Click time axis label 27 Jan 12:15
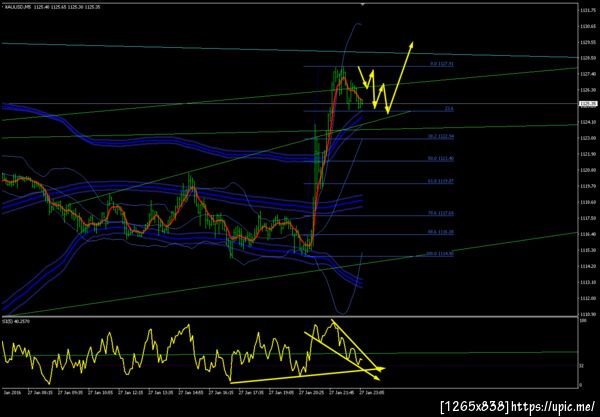Viewport: 600px width, 417px height. [x=130, y=393]
